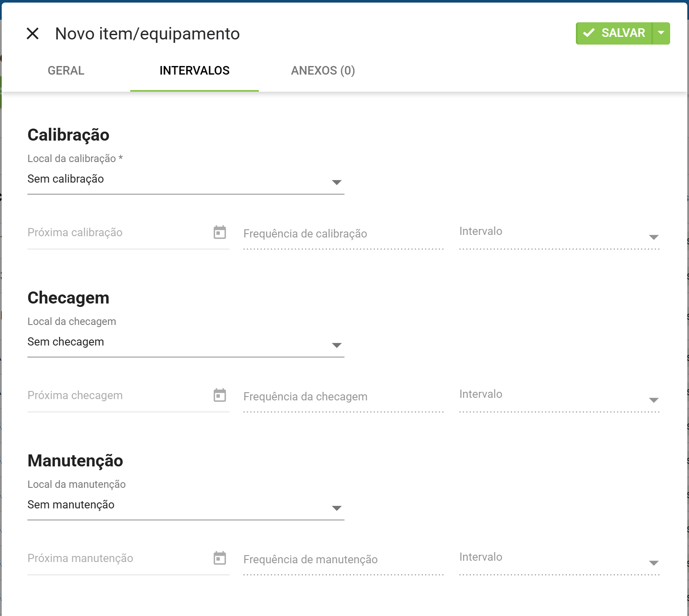The width and height of the screenshot is (689, 616).
Task: Click the Checagem section heading
Action: [x=69, y=298]
